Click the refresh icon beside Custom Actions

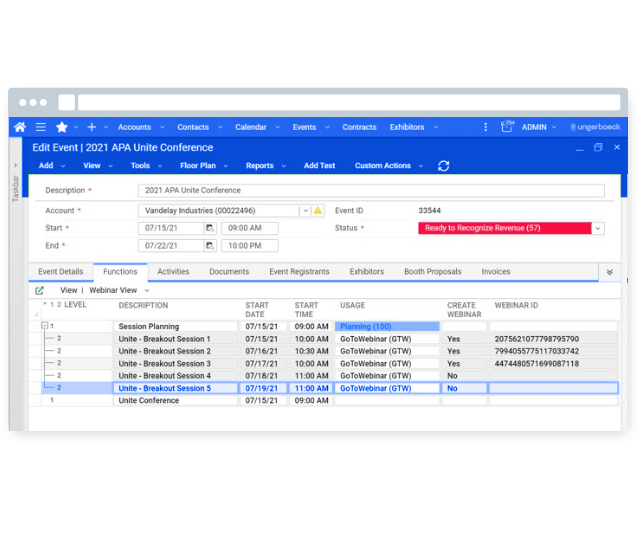click(444, 166)
